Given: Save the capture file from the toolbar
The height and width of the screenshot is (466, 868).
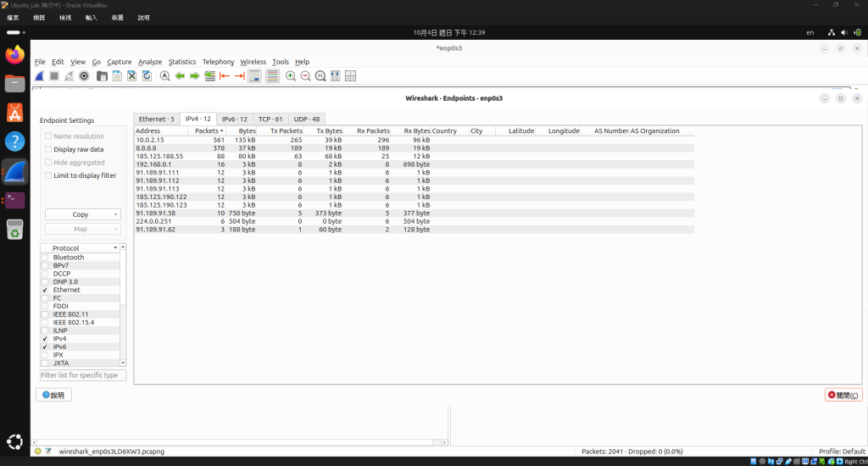Looking at the screenshot, I should coord(117,75).
